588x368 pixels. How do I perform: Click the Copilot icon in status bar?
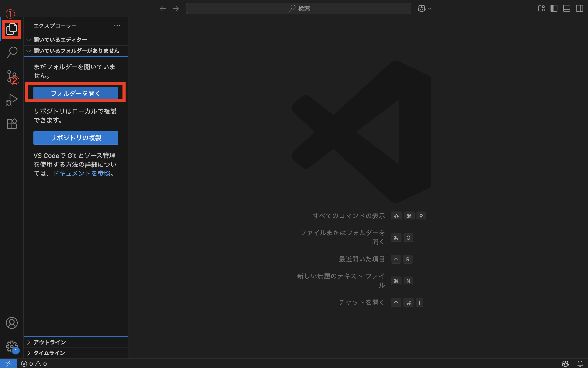click(x=565, y=364)
